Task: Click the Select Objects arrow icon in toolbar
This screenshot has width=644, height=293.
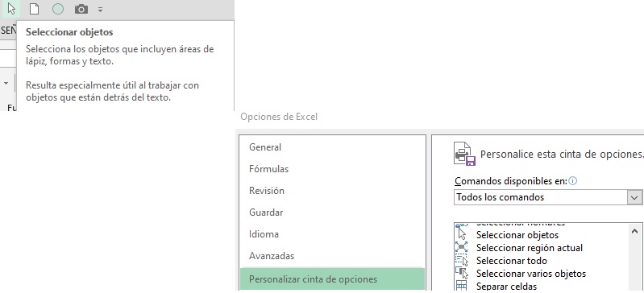Action: point(11,9)
